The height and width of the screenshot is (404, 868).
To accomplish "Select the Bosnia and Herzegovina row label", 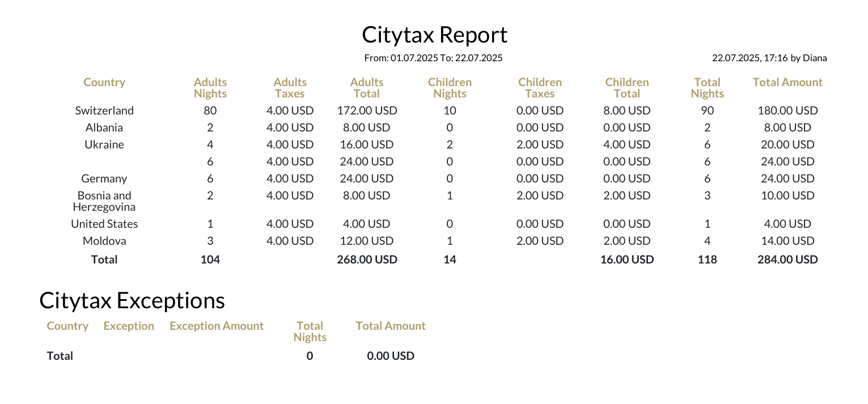I will point(104,201).
